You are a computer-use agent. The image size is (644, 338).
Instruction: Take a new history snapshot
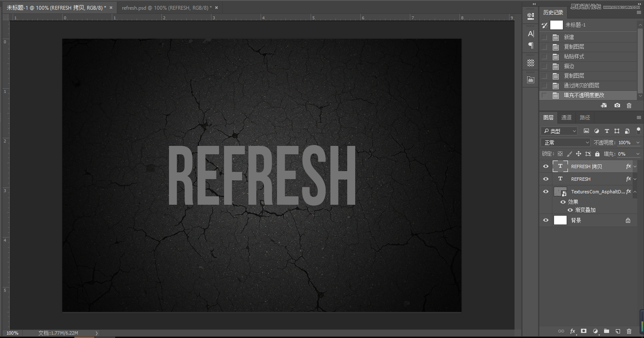click(x=617, y=106)
